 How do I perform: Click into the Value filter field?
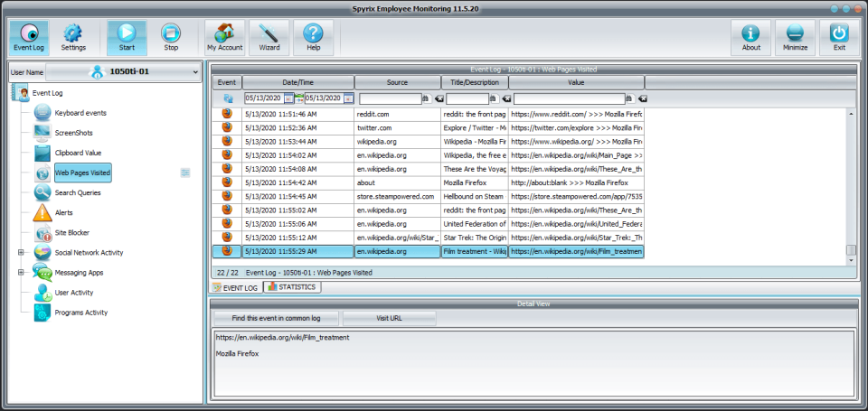[x=569, y=98]
